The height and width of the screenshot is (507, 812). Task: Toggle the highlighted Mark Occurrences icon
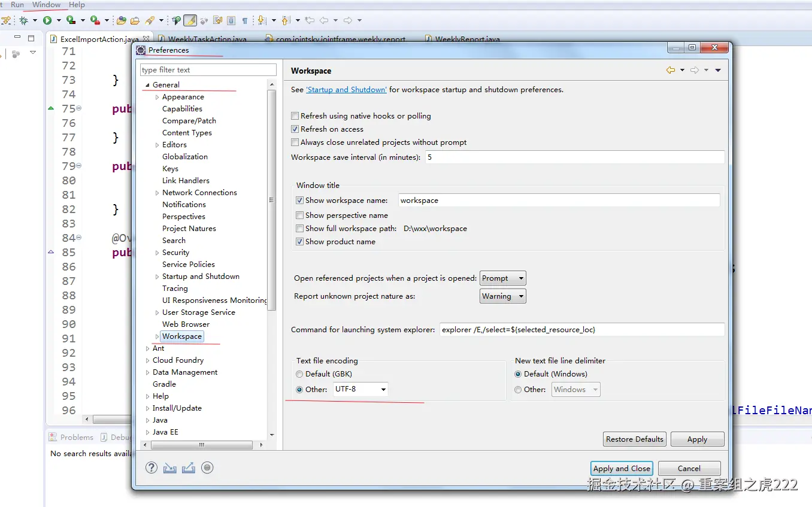point(190,20)
